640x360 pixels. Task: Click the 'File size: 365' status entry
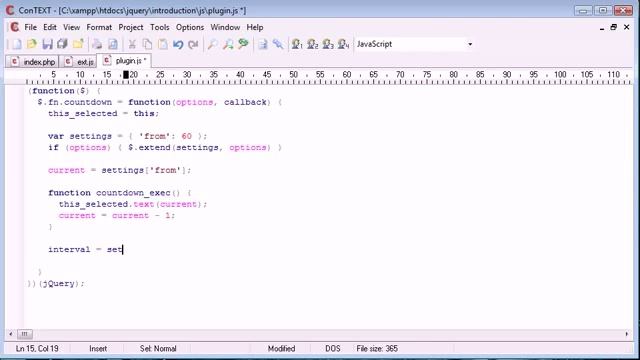[377, 349]
